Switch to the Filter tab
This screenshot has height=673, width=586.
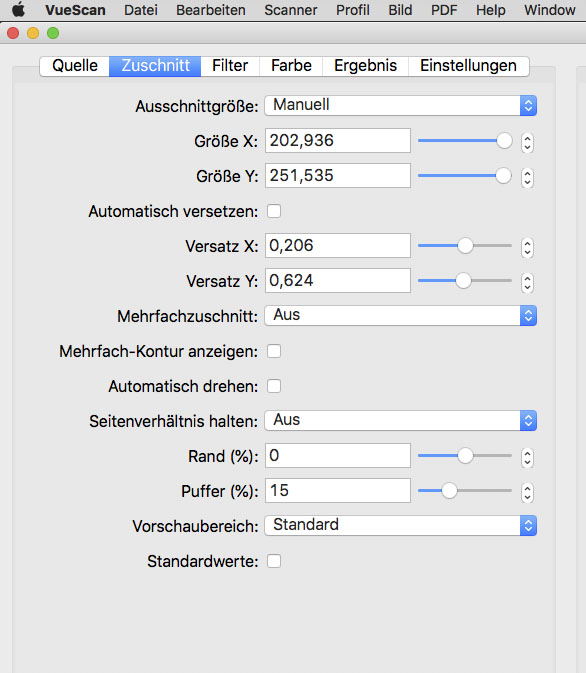click(230, 66)
